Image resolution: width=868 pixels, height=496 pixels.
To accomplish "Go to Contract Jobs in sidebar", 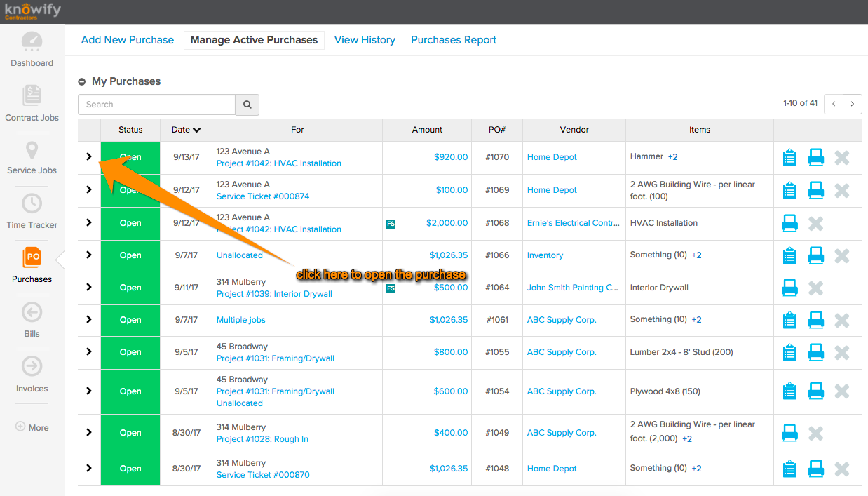I will [x=32, y=103].
